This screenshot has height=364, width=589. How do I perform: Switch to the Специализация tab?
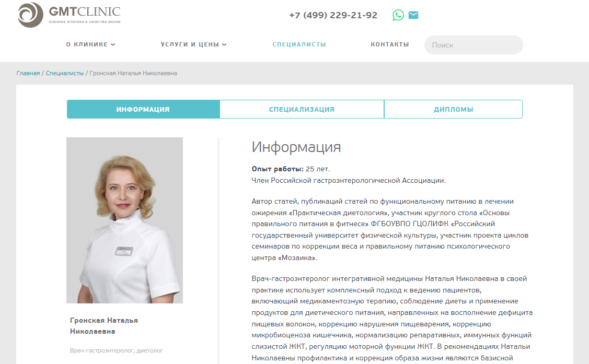click(302, 109)
